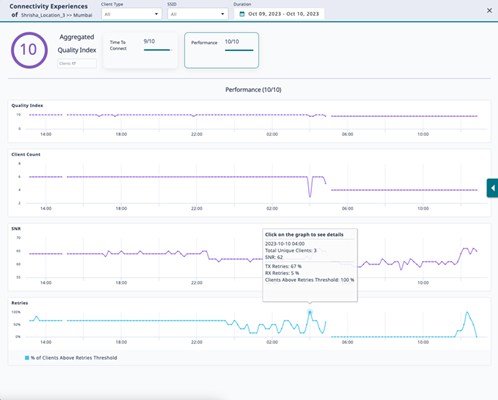Click the calendar icon in Duration field
Screen dimensions: 498x400
[x=242, y=14]
